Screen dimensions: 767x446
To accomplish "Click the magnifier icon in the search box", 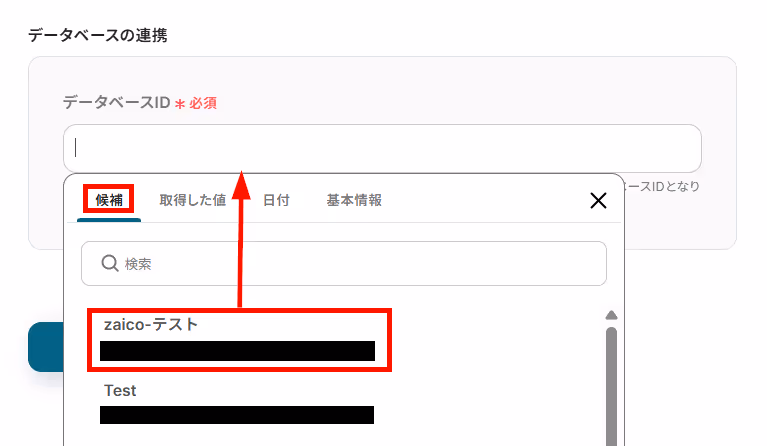I will [110, 264].
